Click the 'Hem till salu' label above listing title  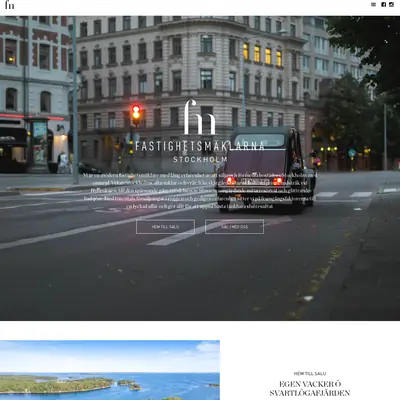coord(310,374)
